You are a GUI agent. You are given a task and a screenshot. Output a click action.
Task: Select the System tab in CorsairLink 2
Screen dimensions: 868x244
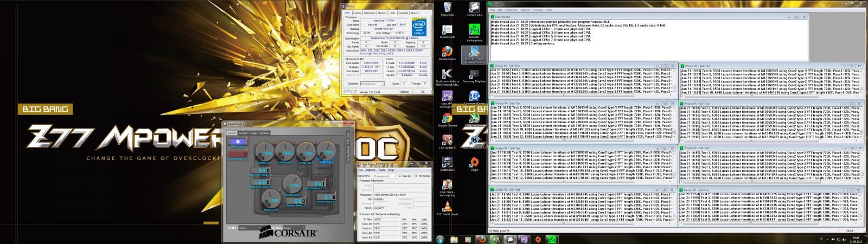coord(232,133)
